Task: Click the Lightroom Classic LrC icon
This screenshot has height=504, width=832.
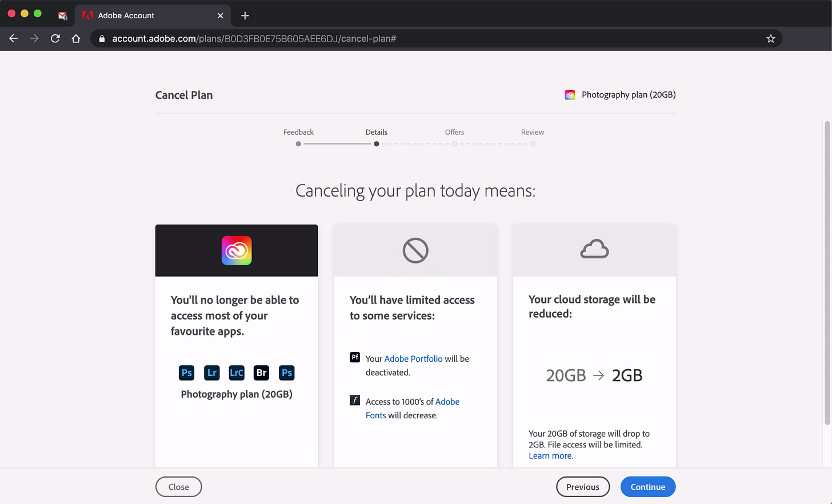Action: (237, 373)
